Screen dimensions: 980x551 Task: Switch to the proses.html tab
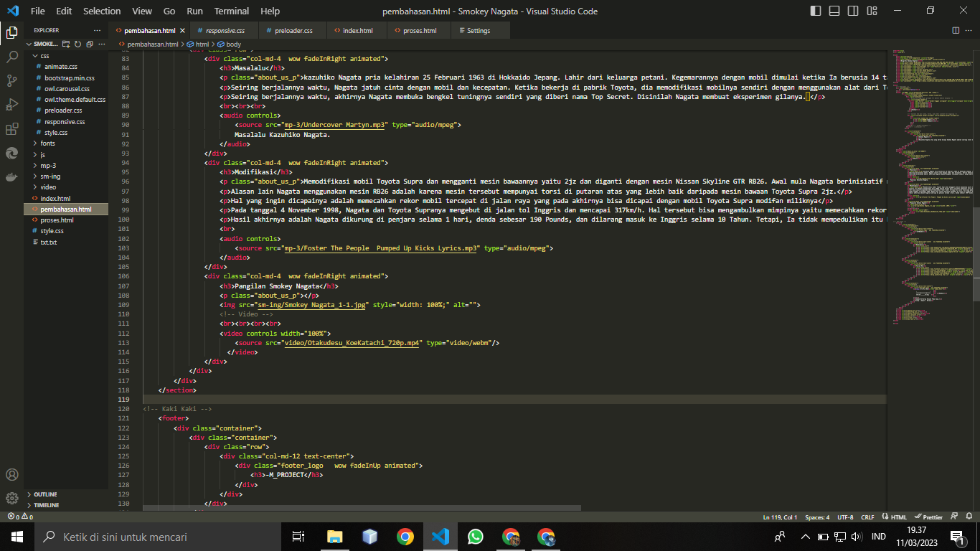[x=420, y=31]
